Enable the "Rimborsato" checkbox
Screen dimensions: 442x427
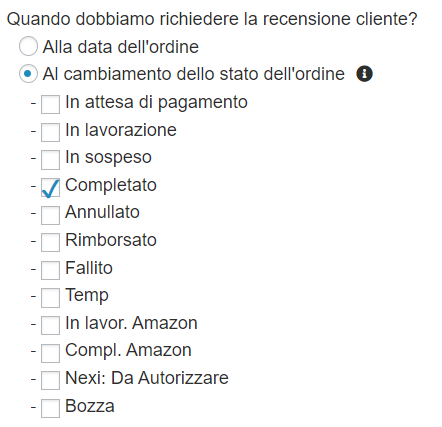[x=50, y=242]
